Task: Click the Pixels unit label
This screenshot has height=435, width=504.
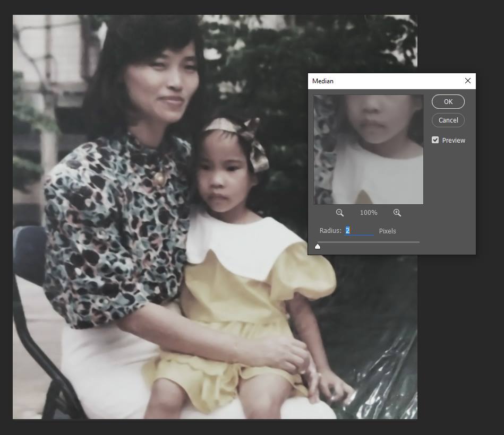Action: point(387,231)
